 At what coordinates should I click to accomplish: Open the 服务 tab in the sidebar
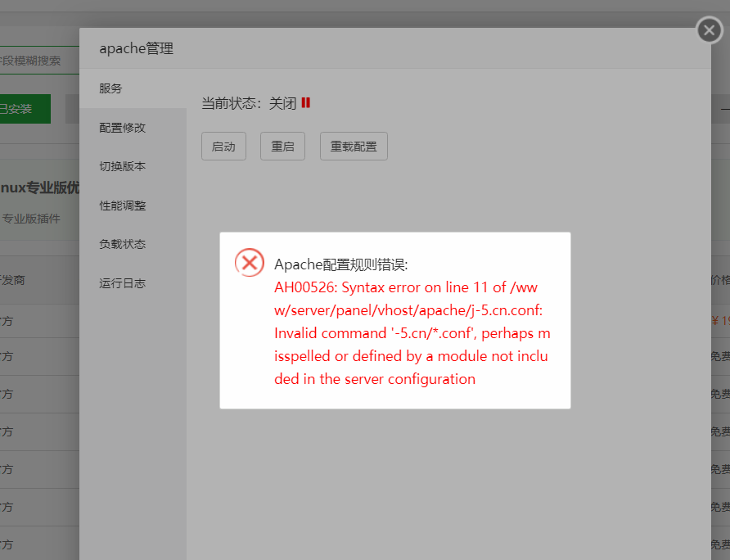tap(133, 88)
